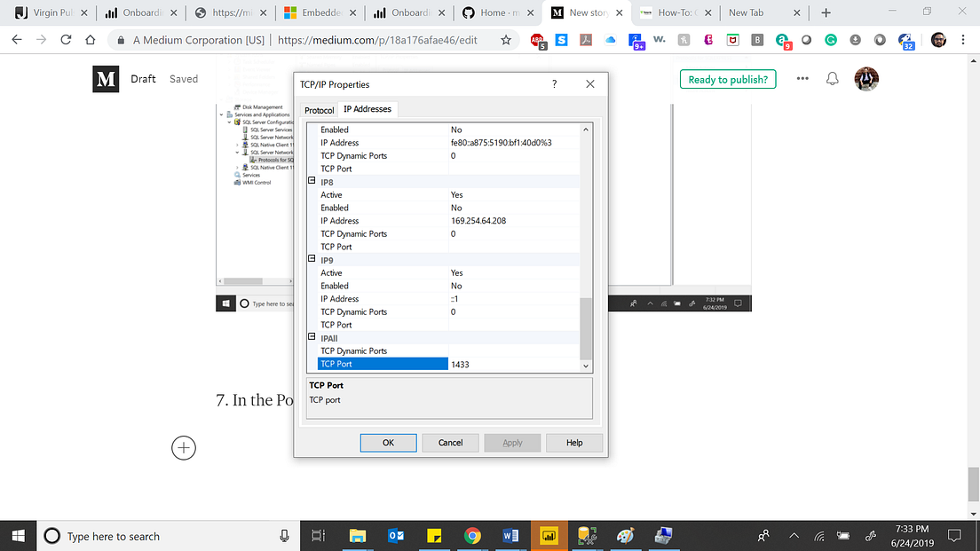Bookmark the page with the star icon
Viewport: 980px width, 551px height.
tap(507, 40)
